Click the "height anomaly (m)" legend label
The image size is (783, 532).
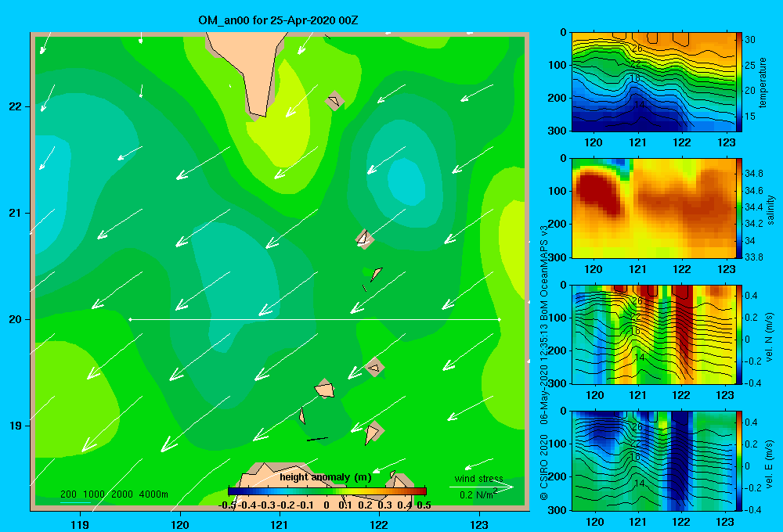click(x=326, y=477)
